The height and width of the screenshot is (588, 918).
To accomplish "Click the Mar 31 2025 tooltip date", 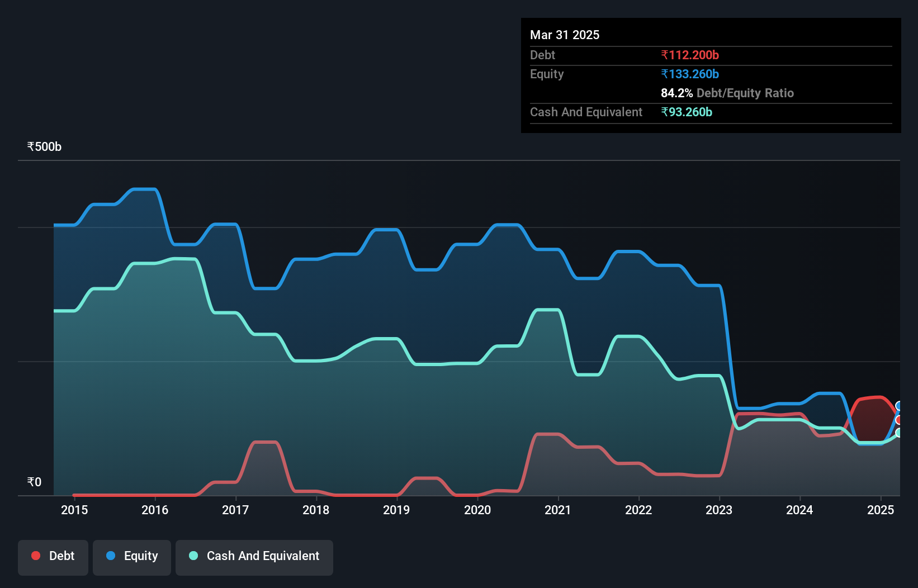I will [x=565, y=35].
